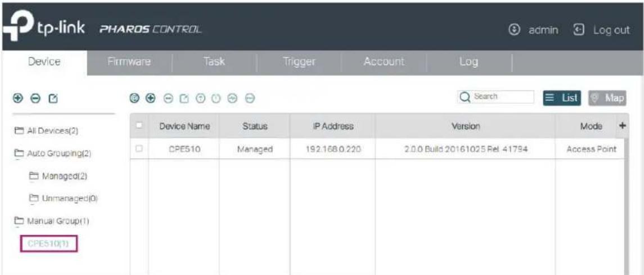
Task: Click the Log out link
Action: (611, 30)
